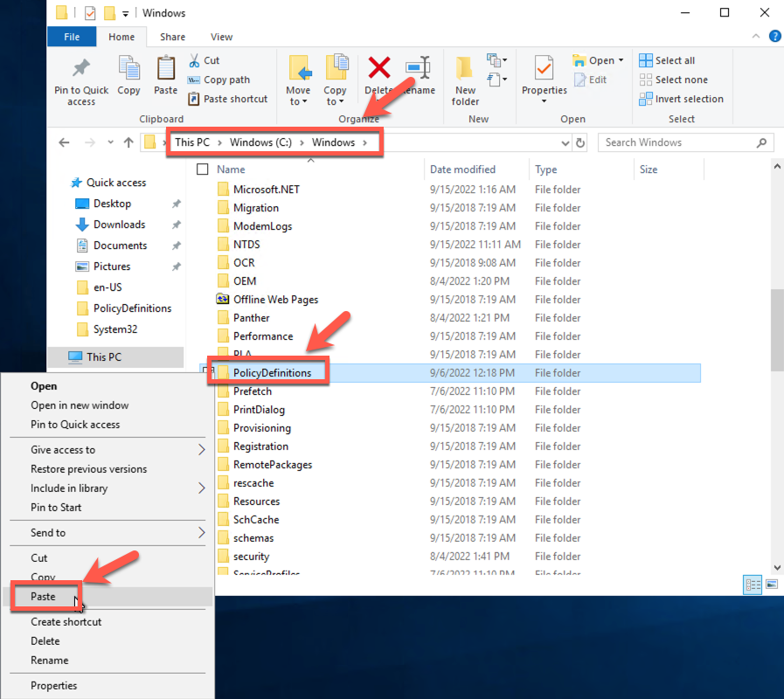The image size is (784, 699).
Task: Click Select none in ribbon
Action: tap(674, 80)
